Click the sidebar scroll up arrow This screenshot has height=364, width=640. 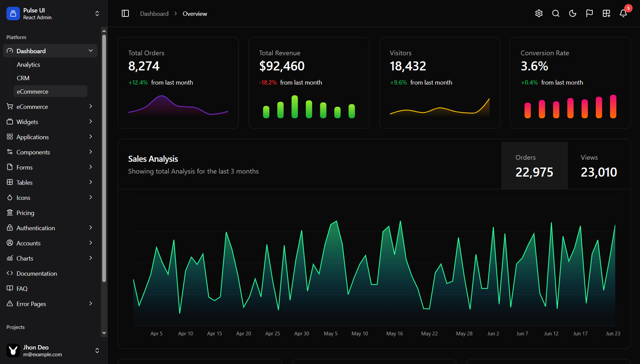tap(104, 31)
